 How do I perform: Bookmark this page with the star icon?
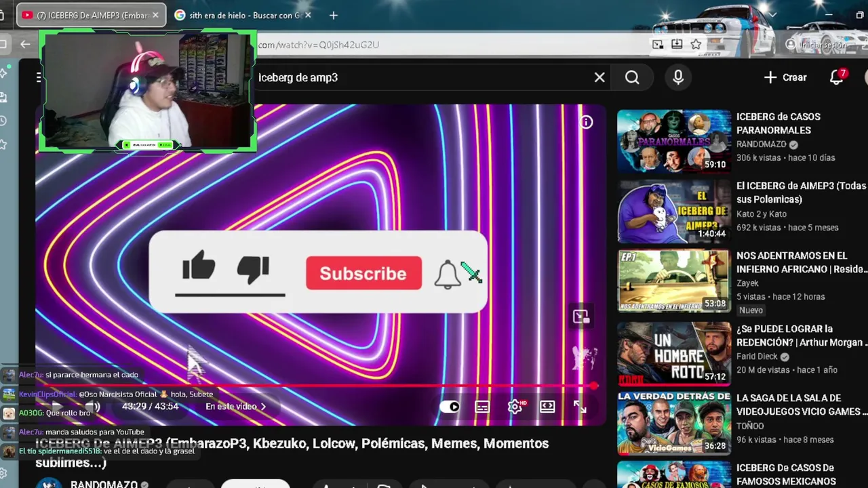[x=696, y=44]
